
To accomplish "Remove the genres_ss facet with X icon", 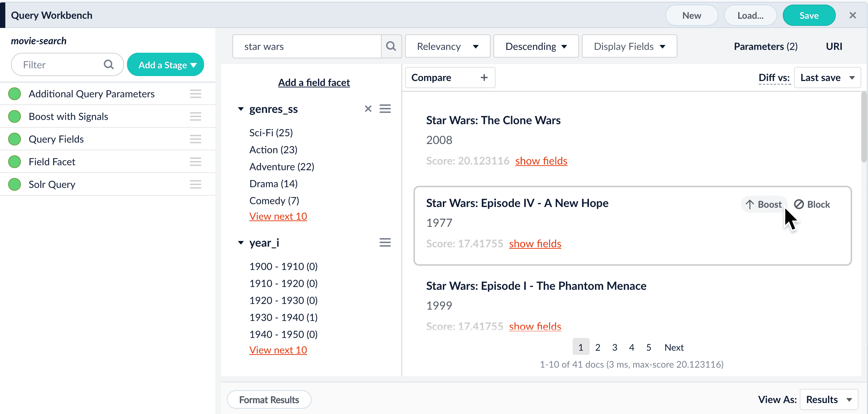I will click(368, 109).
